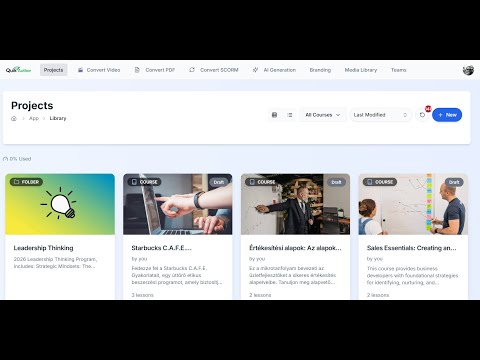Switch to grid view
Viewport: 480px width, 360px height.
coord(274,115)
